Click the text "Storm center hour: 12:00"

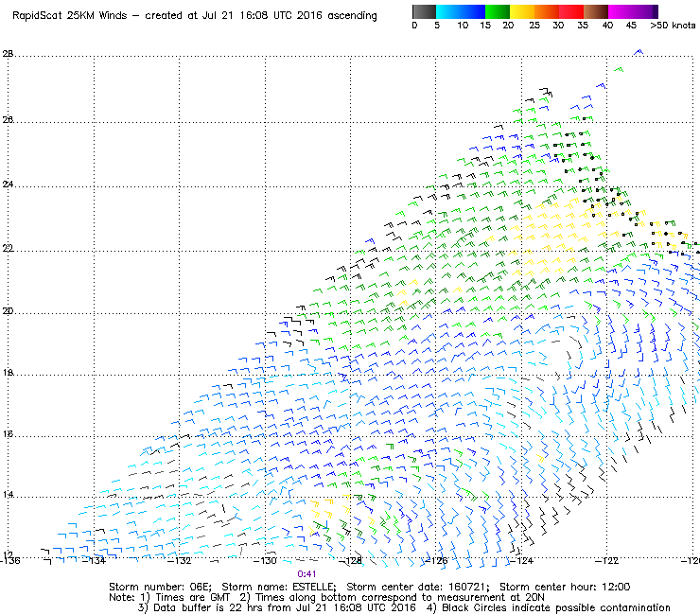pyautogui.click(x=565, y=587)
